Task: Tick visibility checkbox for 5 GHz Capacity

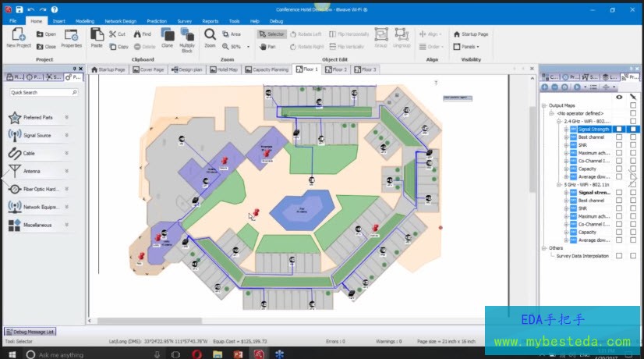Action: [619, 233]
